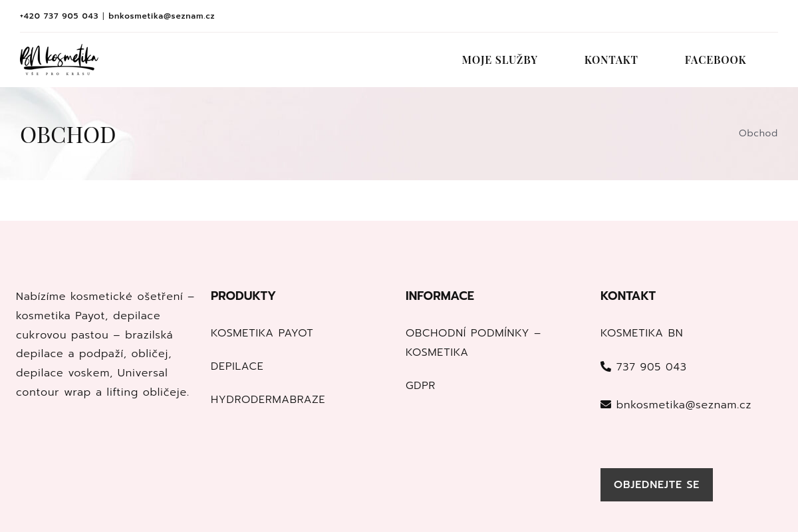Image resolution: width=798 pixels, height=532 pixels.
Task: Open the Moje služby menu
Action: point(499,60)
